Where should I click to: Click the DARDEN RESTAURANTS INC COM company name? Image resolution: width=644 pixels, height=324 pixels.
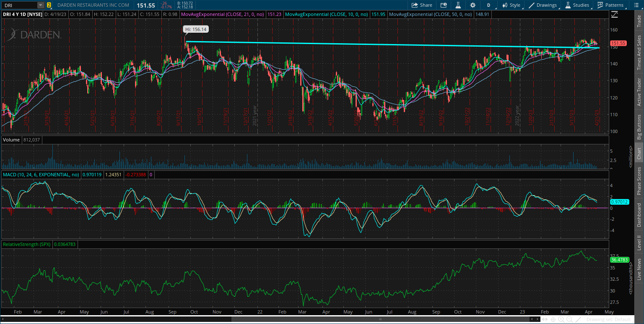93,5
